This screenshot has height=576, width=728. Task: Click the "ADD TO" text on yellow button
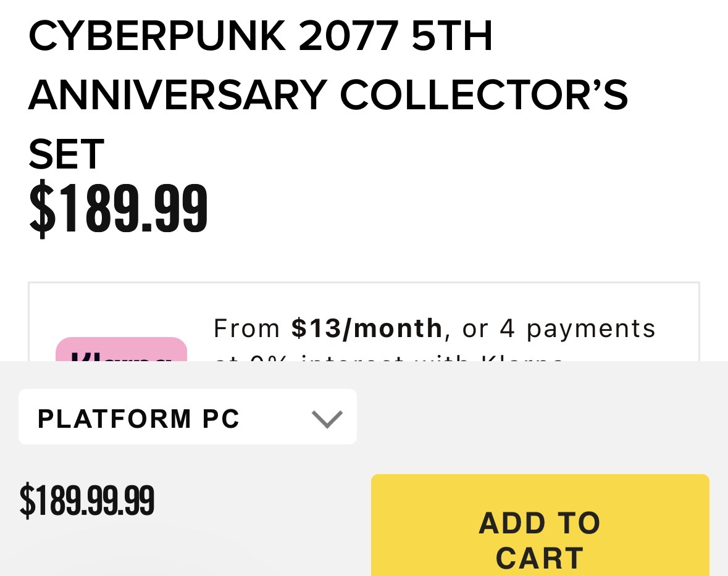pyautogui.click(x=540, y=524)
